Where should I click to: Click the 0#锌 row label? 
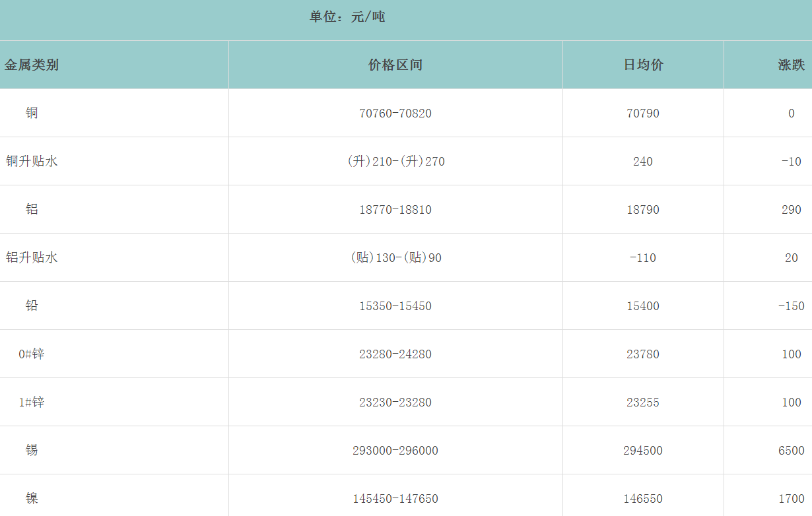[x=32, y=354]
